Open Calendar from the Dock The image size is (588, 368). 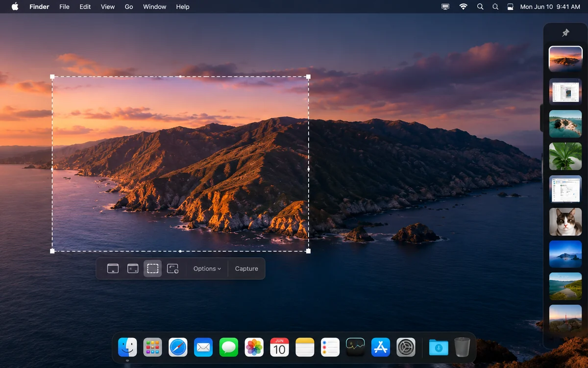[x=279, y=347]
